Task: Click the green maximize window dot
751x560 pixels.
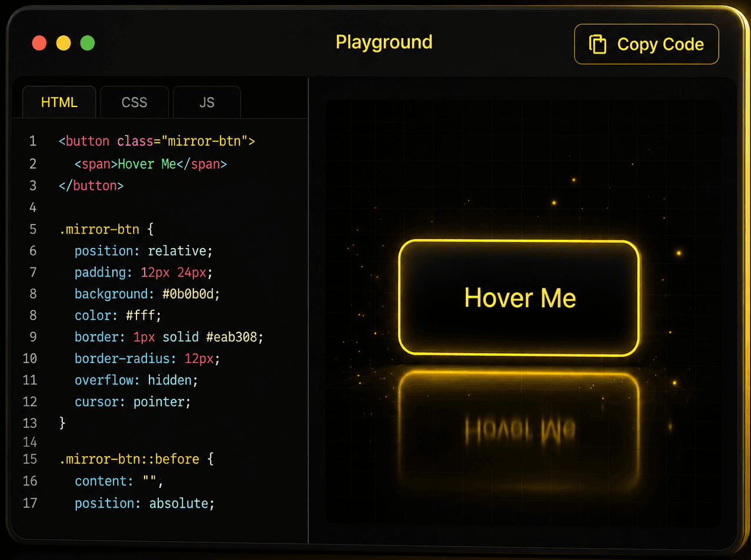Action: 88,43
